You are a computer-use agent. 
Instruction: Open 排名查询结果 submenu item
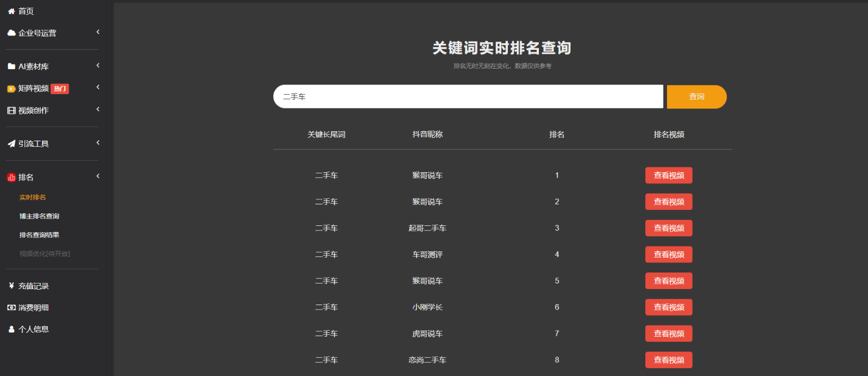tap(39, 235)
